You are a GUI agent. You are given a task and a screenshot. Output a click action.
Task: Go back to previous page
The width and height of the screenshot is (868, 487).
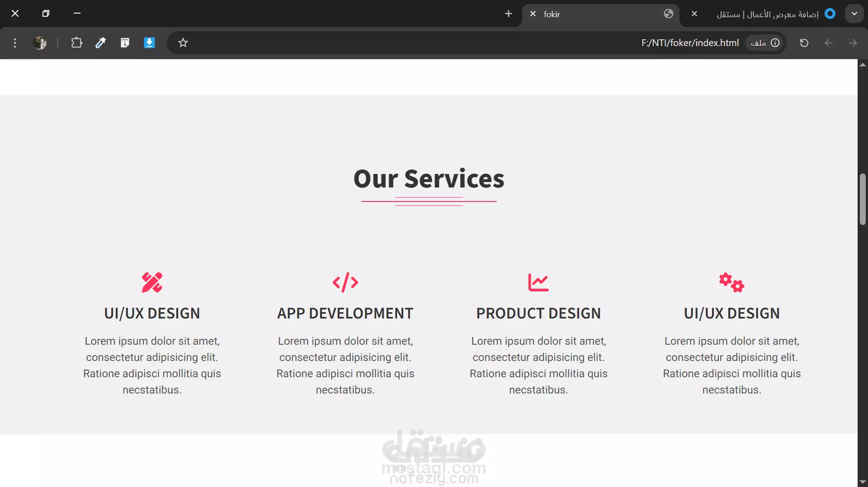pos(828,43)
